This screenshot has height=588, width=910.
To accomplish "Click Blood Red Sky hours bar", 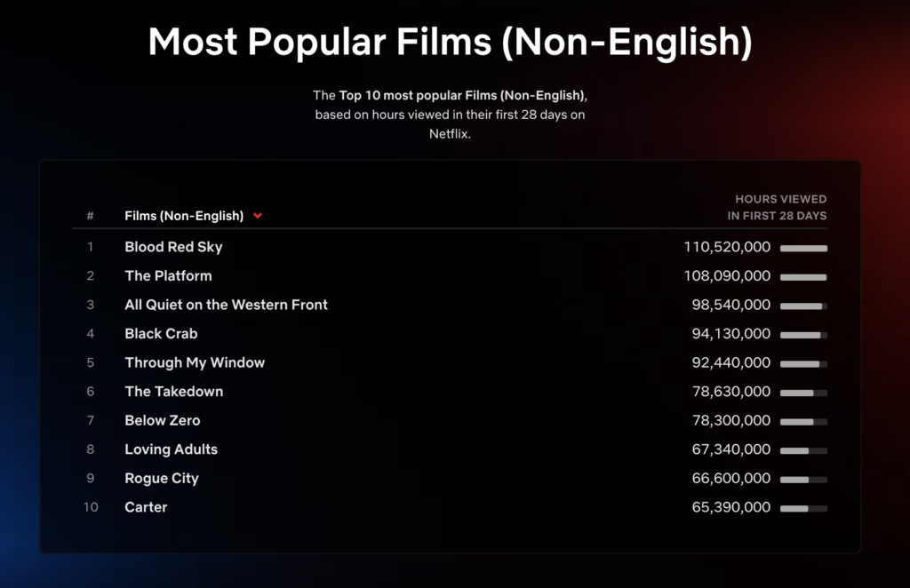I will click(803, 248).
